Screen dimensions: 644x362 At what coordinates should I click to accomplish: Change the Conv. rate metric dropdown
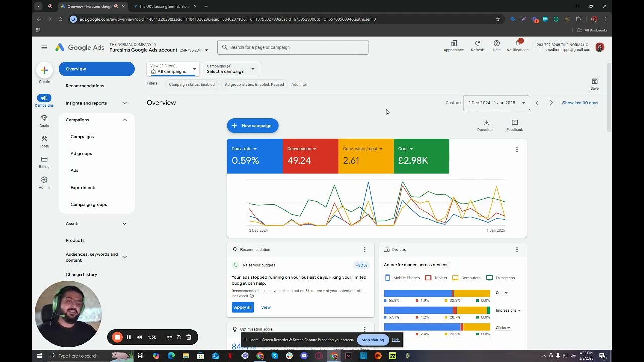tap(245, 149)
